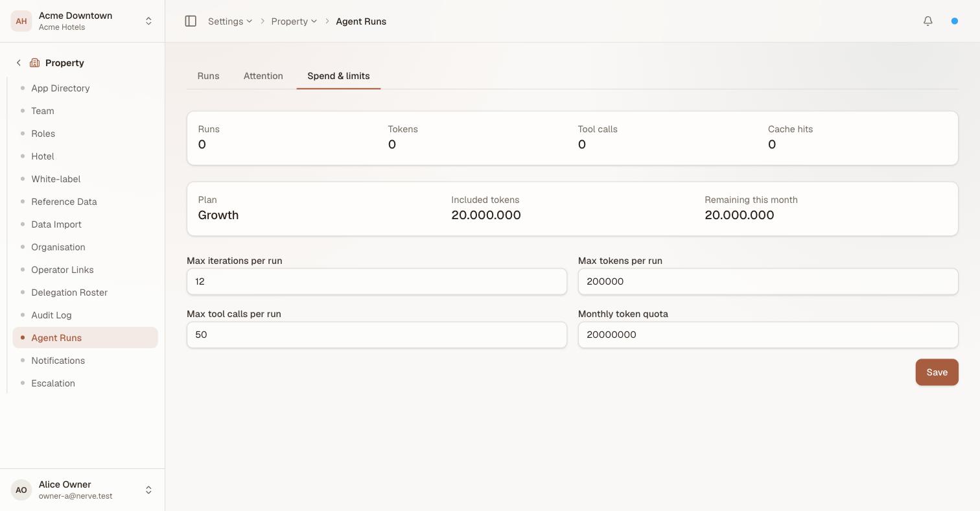Click the AO user avatar
Screen dimensions: 980x511
[21, 490]
